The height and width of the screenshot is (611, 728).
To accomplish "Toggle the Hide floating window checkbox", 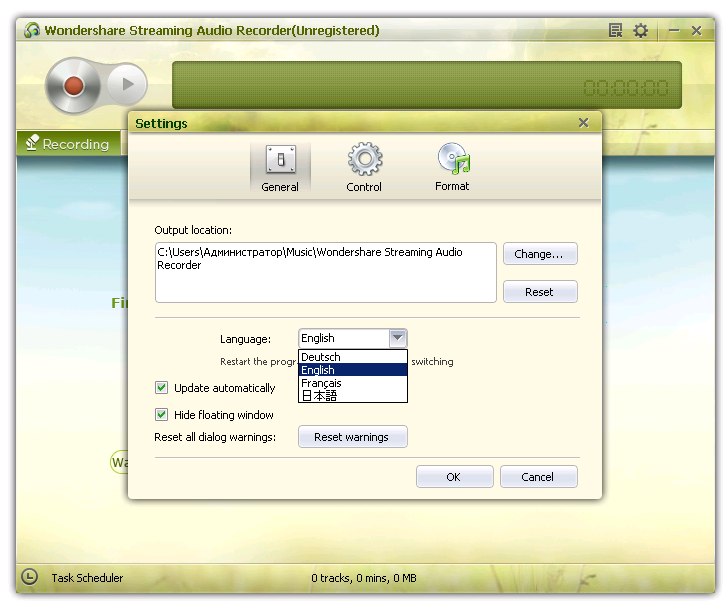I will [162, 415].
